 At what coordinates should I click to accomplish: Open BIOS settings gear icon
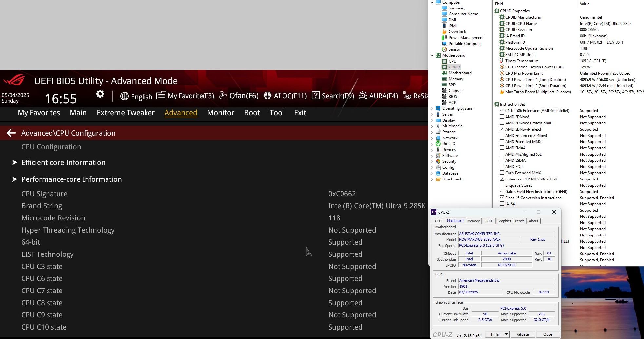[x=100, y=94]
